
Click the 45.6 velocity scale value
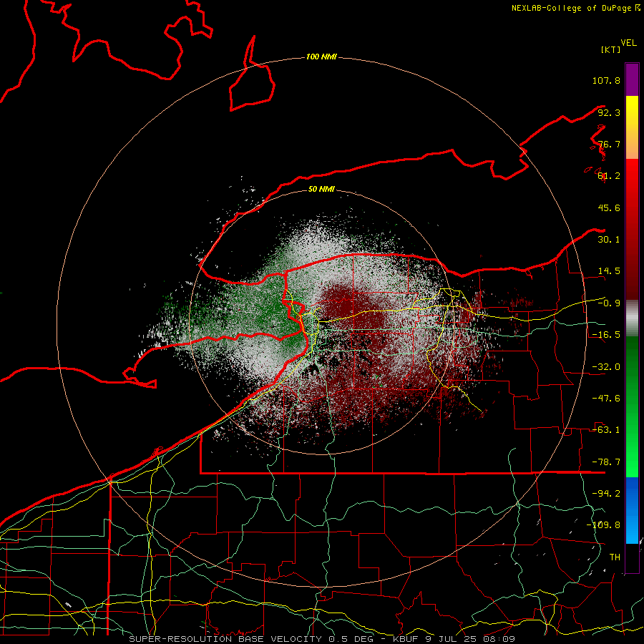609,208
